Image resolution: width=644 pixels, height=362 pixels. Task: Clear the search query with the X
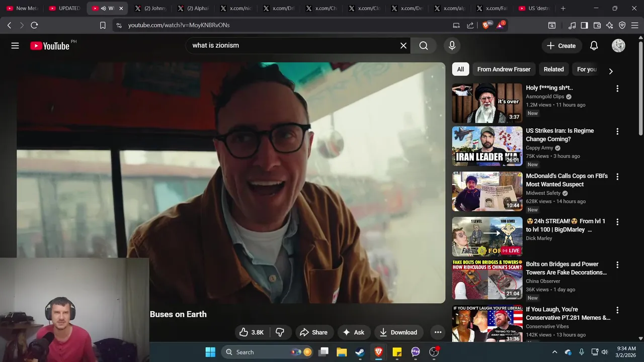[x=404, y=46]
